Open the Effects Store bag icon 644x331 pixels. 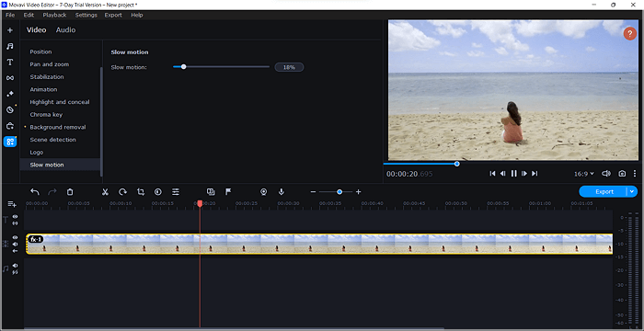point(10,126)
